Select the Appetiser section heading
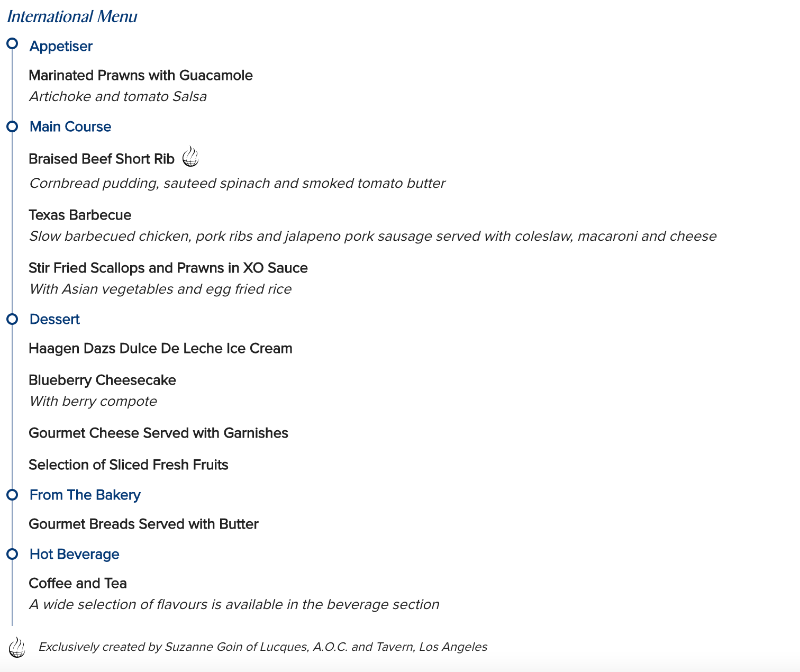This screenshot has height=672, width=800. [x=61, y=47]
